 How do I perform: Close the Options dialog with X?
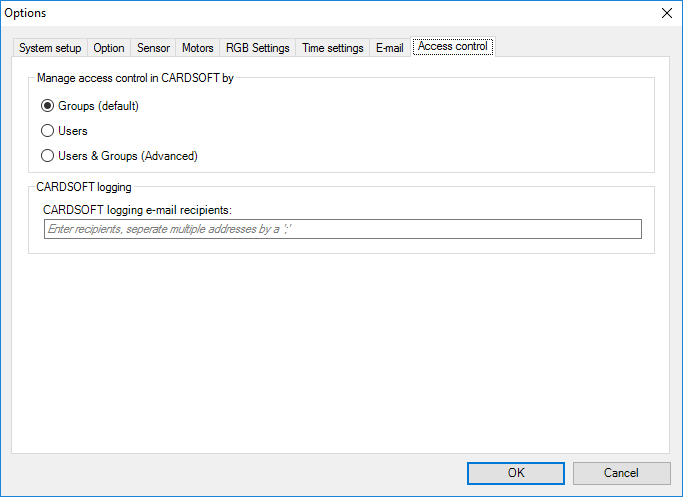point(666,13)
